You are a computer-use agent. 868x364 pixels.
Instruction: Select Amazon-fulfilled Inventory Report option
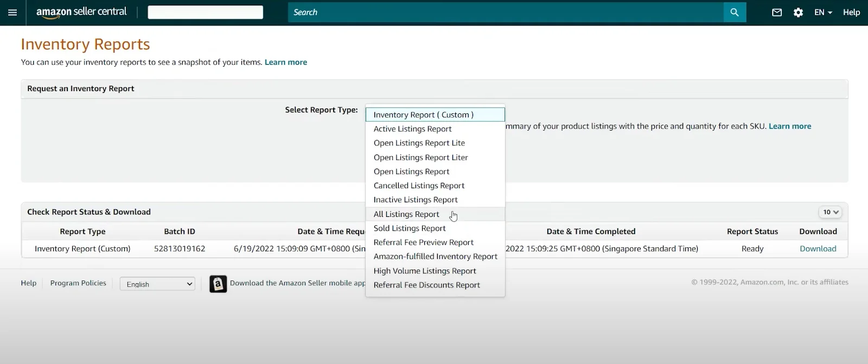435,257
